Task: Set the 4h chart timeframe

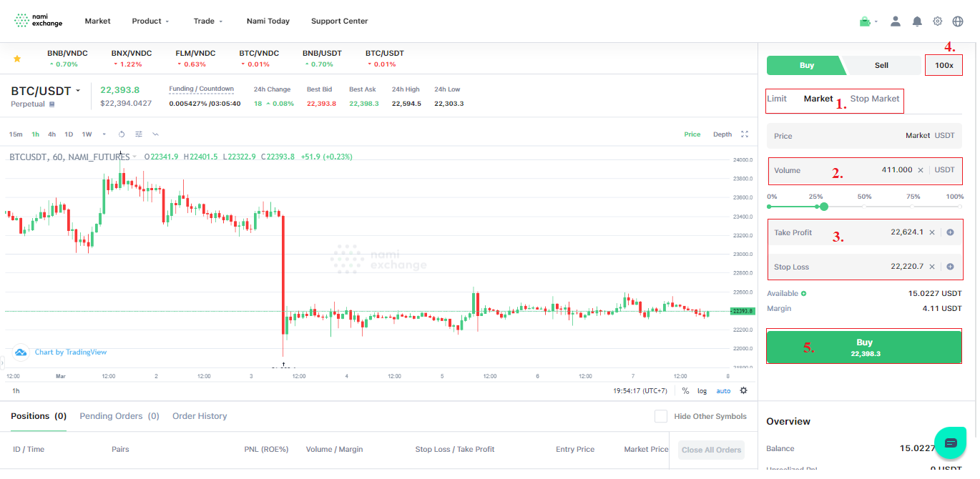Action: pyautogui.click(x=52, y=134)
